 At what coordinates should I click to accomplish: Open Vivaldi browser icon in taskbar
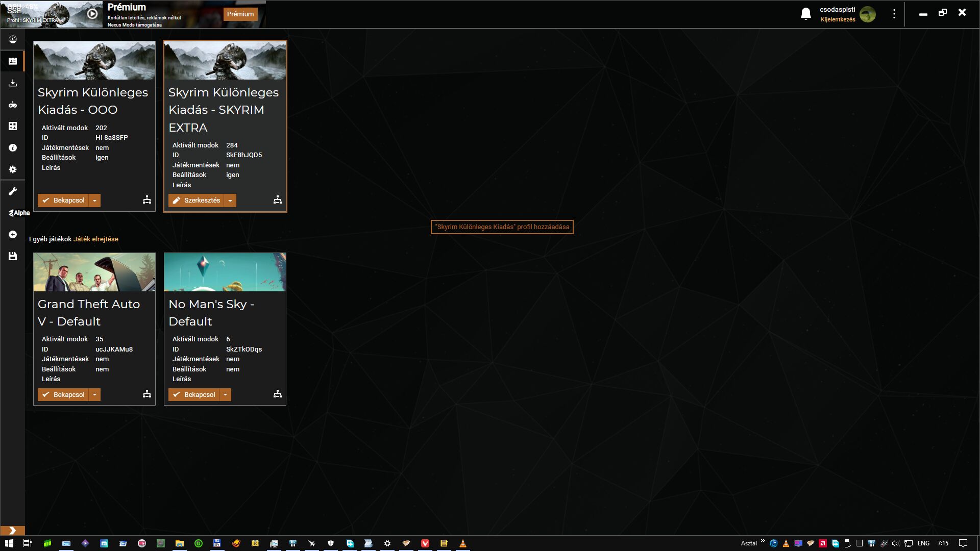coord(425,543)
